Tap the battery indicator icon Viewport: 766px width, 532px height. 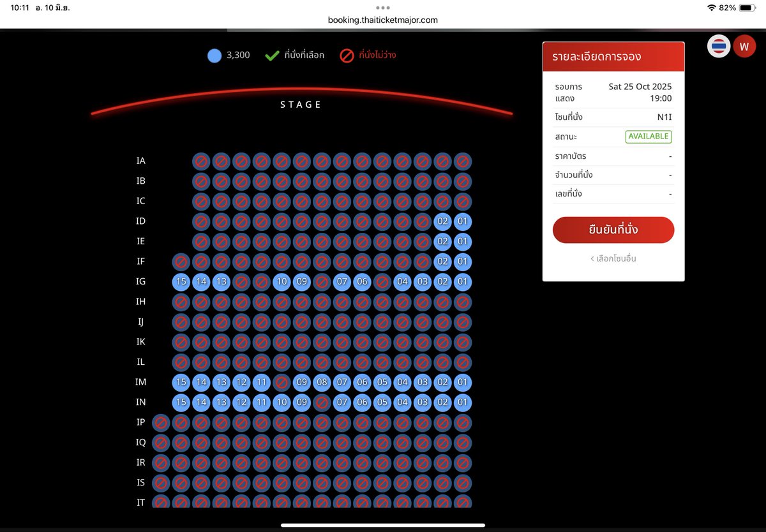(x=747, y=8)
